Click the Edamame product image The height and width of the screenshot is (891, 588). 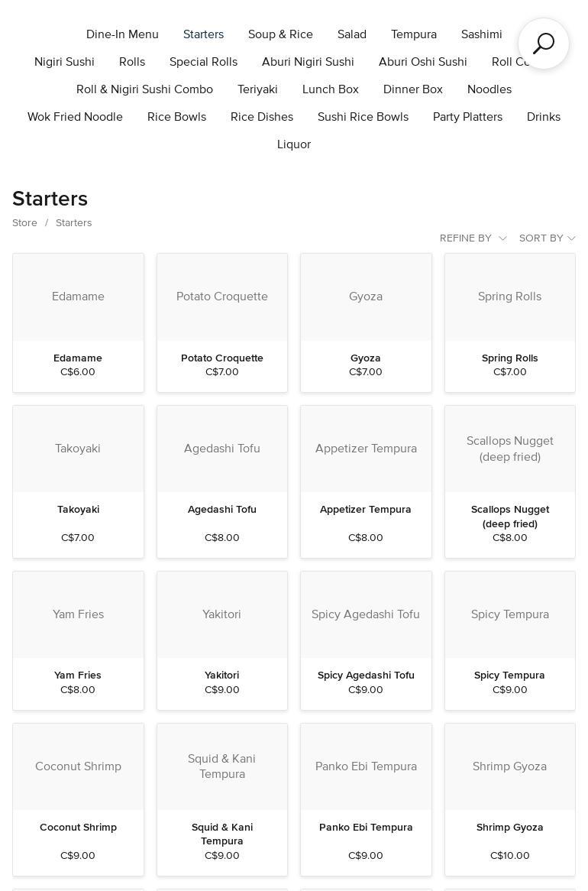pyautogui.click(x=78, y=297)
